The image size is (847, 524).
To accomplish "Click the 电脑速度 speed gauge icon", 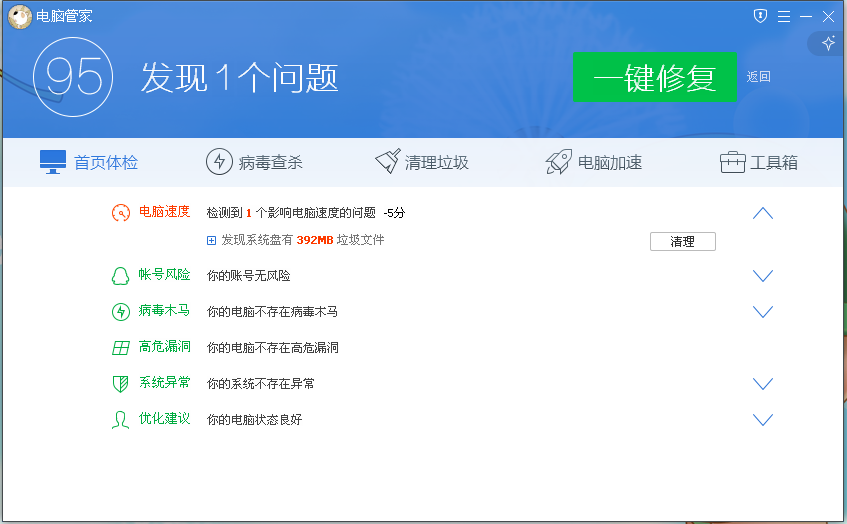I will click(120, 213).
